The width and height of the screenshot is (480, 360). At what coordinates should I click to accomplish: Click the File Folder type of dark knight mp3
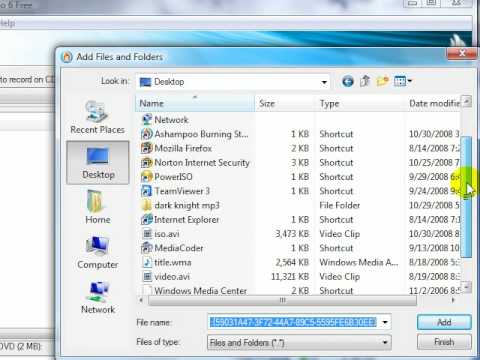point(340,205)
